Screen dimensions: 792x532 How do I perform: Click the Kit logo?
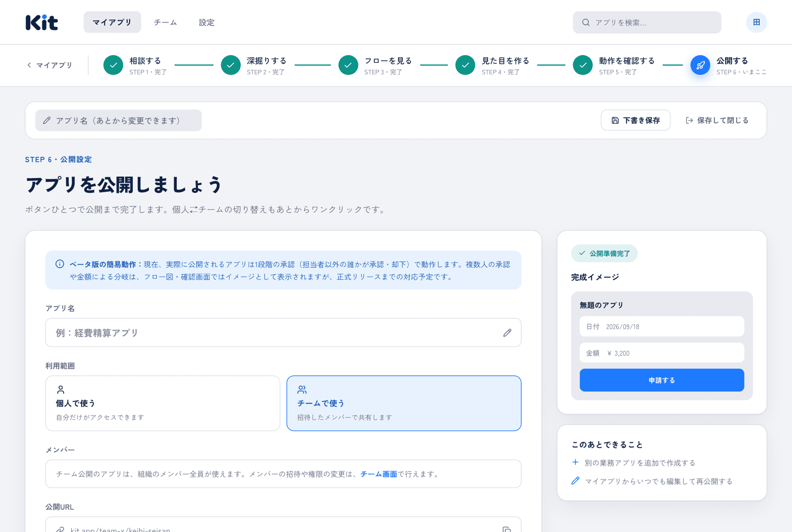[42, 22]
